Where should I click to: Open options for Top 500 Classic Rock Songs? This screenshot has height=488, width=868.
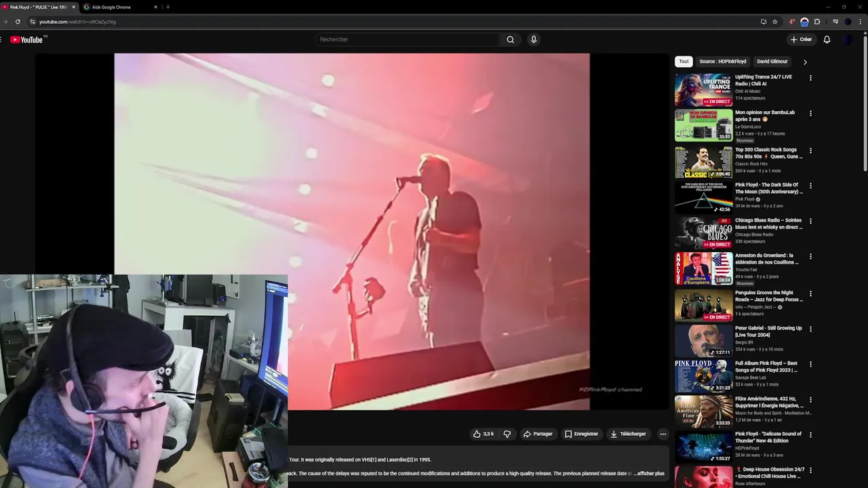(810, 150)
